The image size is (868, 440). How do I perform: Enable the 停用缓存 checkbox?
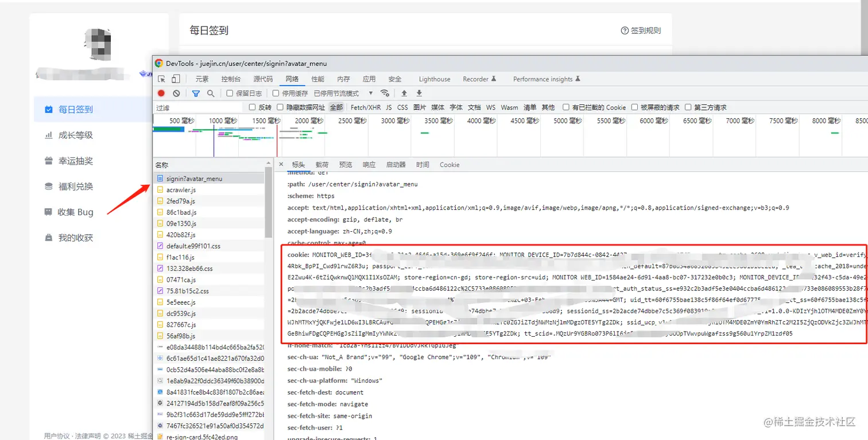(x=276, y=94)
